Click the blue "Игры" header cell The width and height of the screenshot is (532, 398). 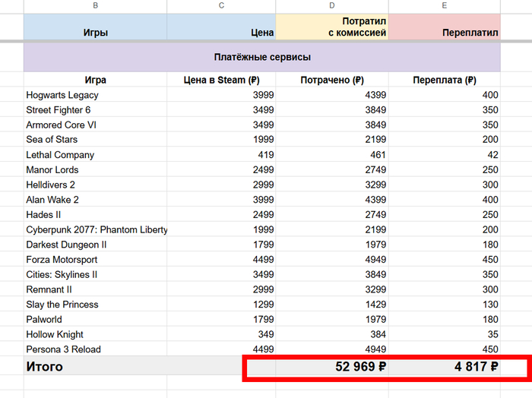(95, 27)
